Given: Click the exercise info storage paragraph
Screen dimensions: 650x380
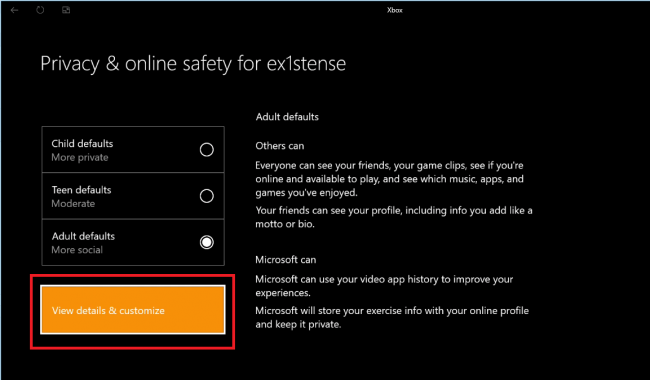Looking at the screenshot, I should point(392,317).
